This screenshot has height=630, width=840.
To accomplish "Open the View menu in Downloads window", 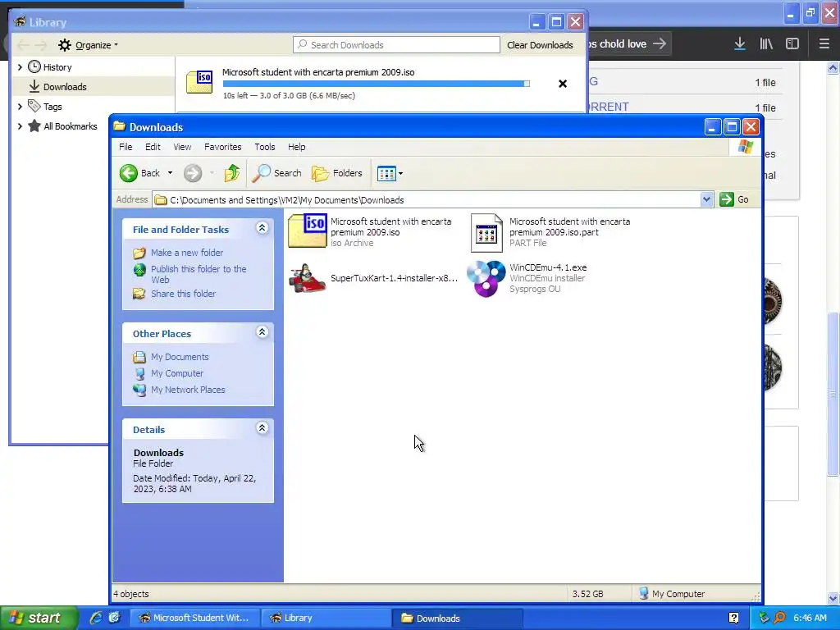I will pyautogui.click(x=182, y=147).
